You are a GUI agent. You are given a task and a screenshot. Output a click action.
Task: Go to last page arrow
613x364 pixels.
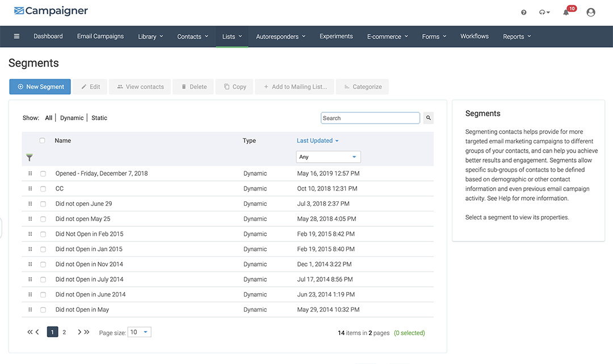(87, 332)
